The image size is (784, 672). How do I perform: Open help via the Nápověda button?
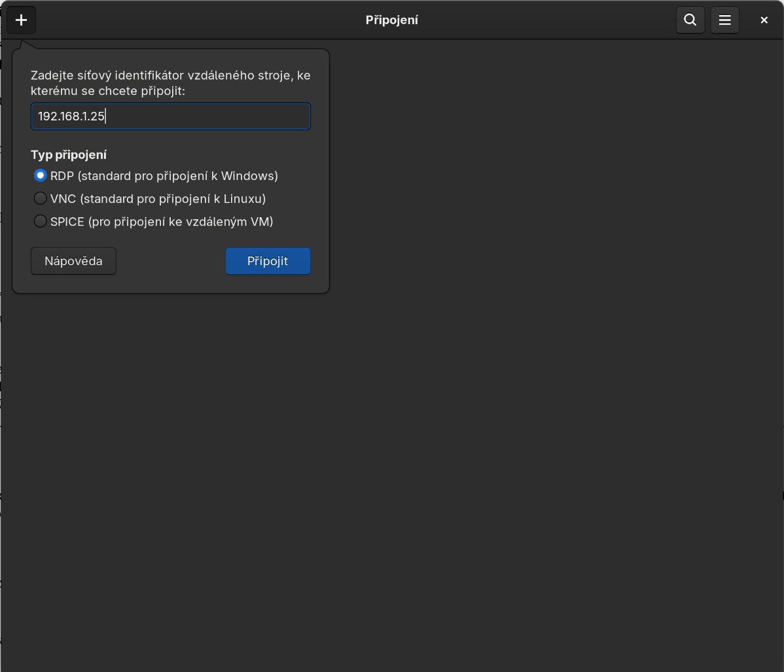click(73, 261)
